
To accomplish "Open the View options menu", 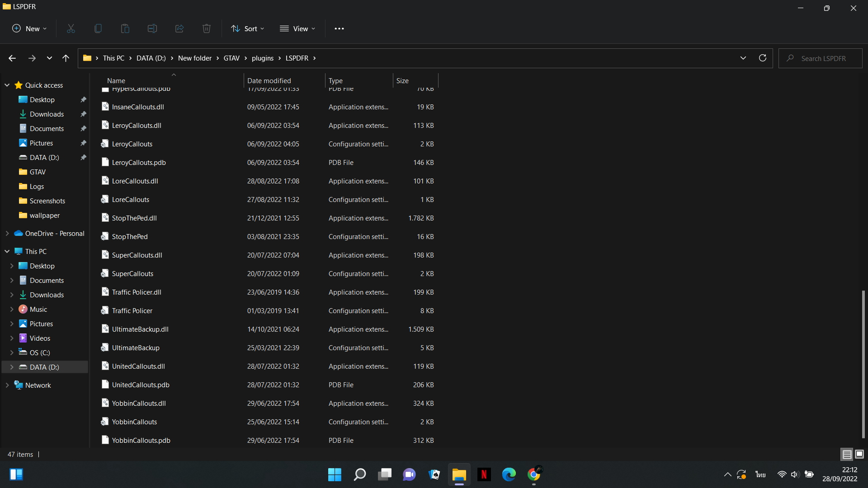I will [297, 28].
